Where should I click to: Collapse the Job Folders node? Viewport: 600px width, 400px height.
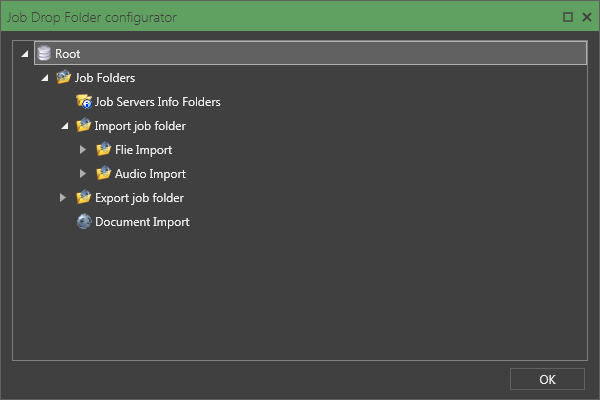pyautogui.click(x=45, y=78)
